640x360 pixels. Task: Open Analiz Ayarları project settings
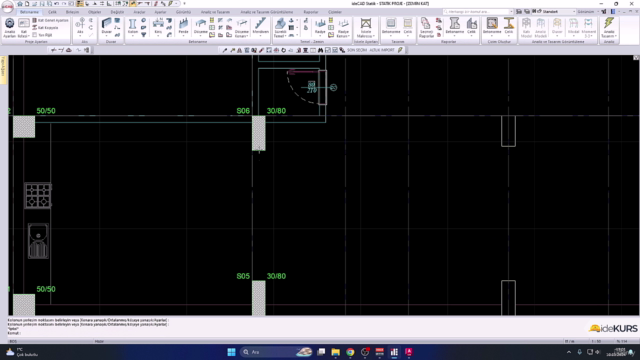9,28
